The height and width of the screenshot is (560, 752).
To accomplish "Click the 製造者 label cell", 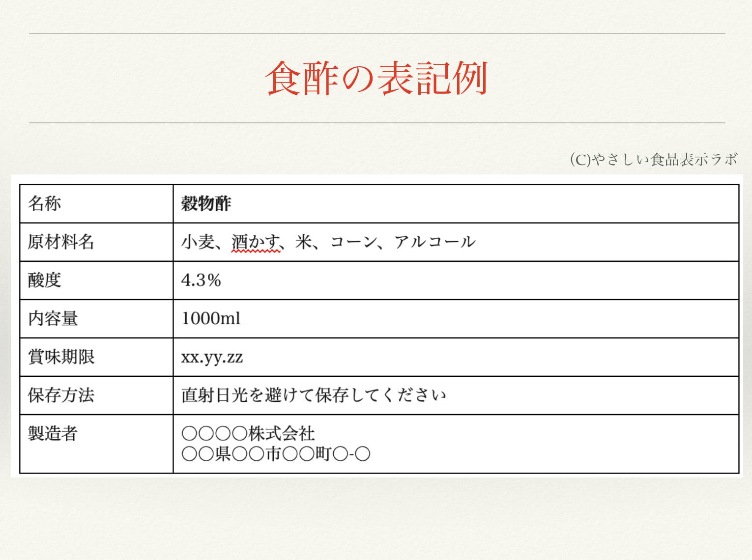I will (96, 444).
